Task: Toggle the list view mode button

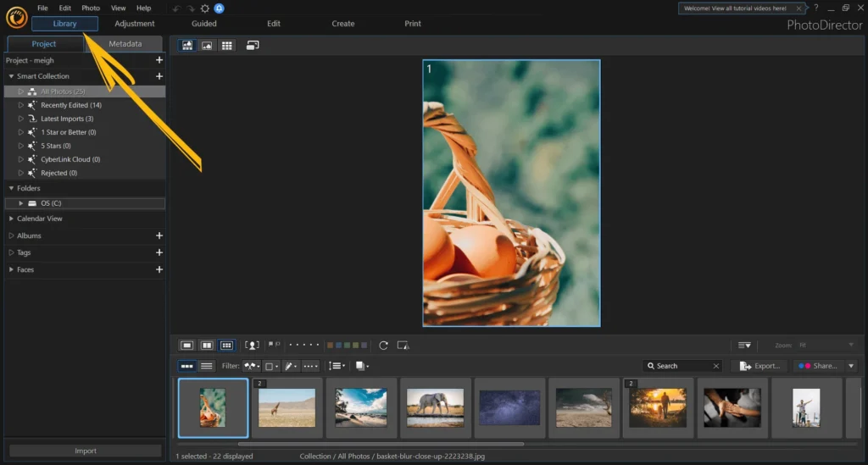Action: [x=206, y=366]
